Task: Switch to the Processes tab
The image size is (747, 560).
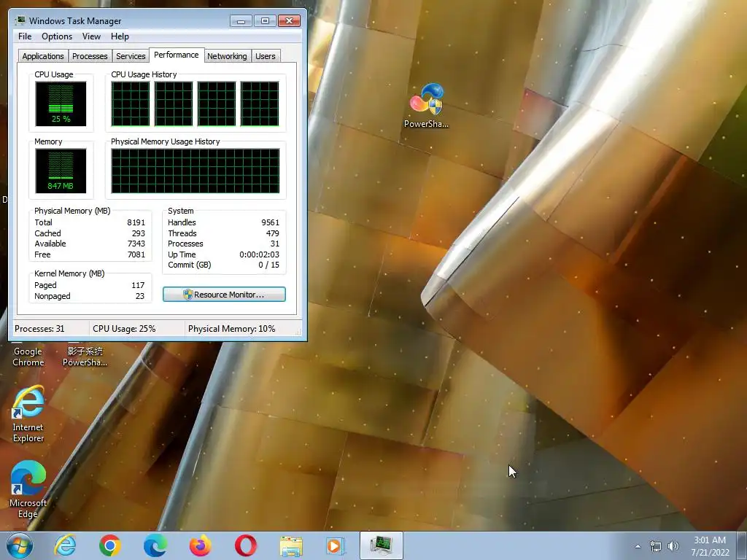Action: tap(90, 56)
